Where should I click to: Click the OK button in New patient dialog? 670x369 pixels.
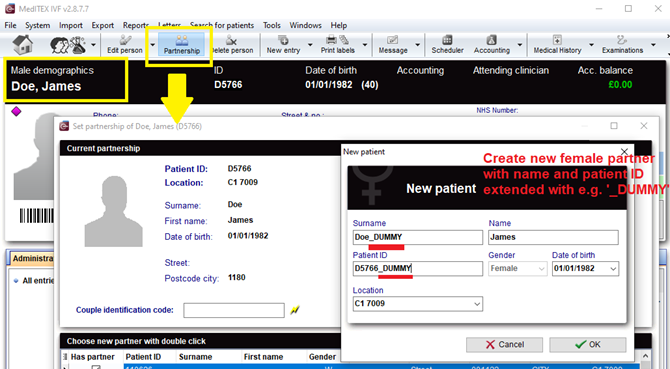pyautogui.click(x=588, y=345)
